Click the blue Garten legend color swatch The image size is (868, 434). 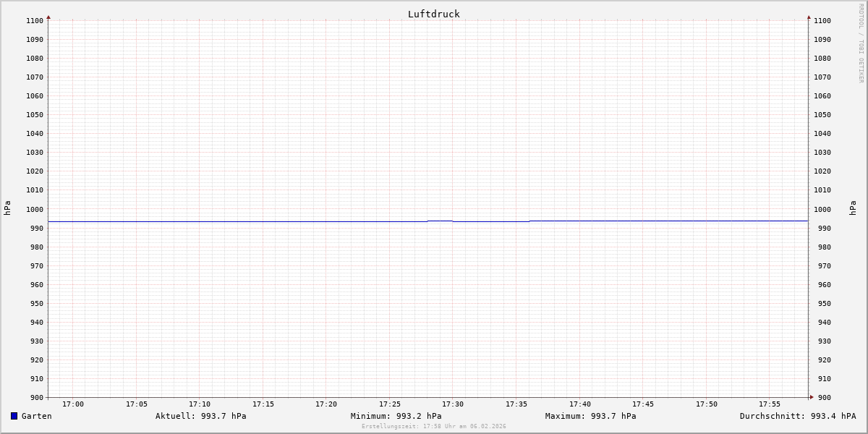[x=14, y=416]
